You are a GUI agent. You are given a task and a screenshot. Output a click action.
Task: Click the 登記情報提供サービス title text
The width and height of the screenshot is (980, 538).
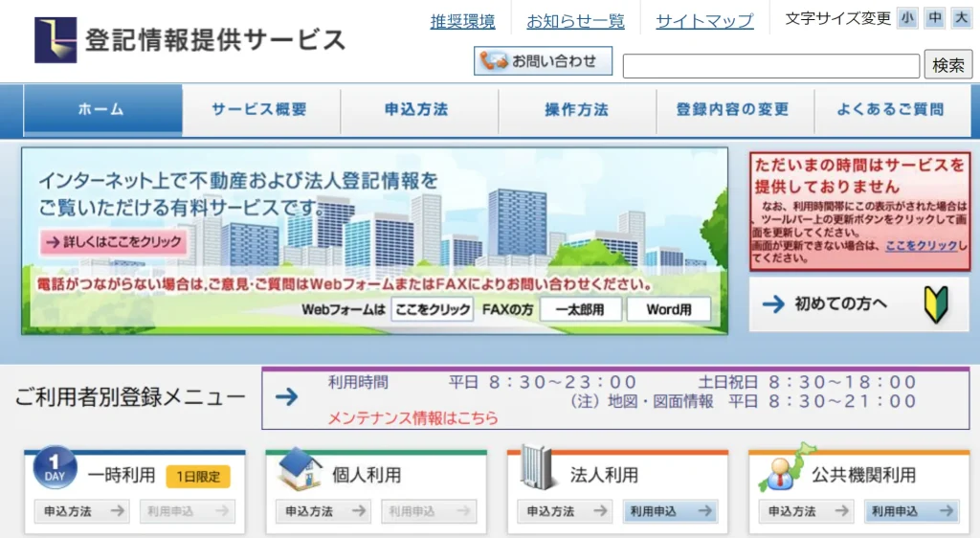tap(215, 40)
